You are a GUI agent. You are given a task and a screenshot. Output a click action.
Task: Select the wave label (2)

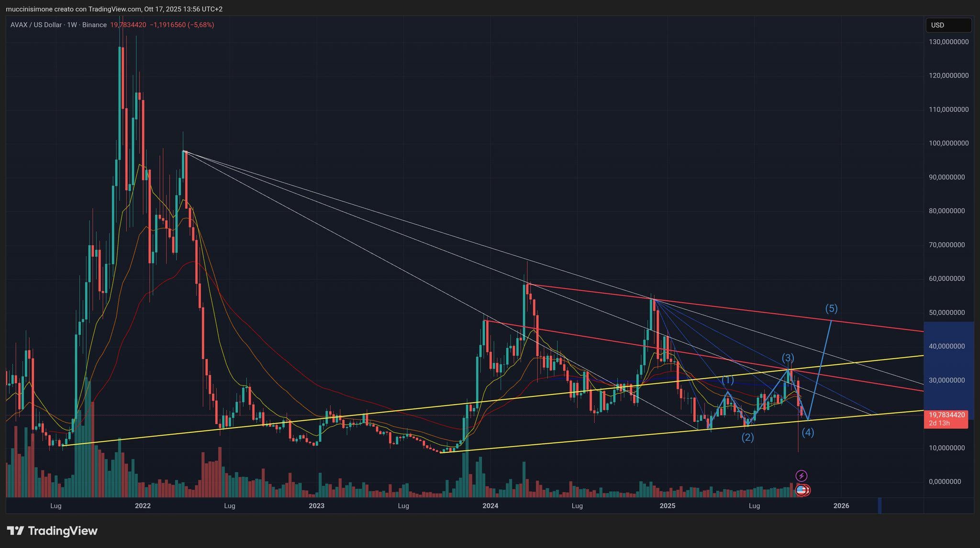click(747, 437)
